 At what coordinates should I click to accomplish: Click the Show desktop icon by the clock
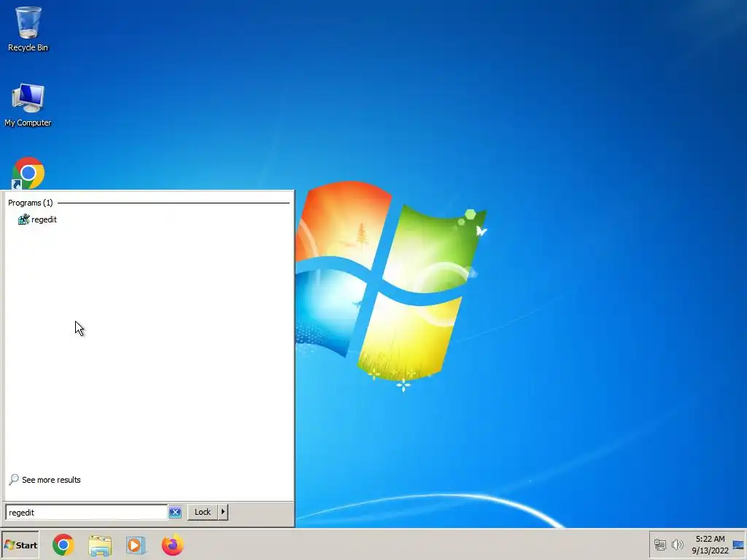[x=738, y=544]
